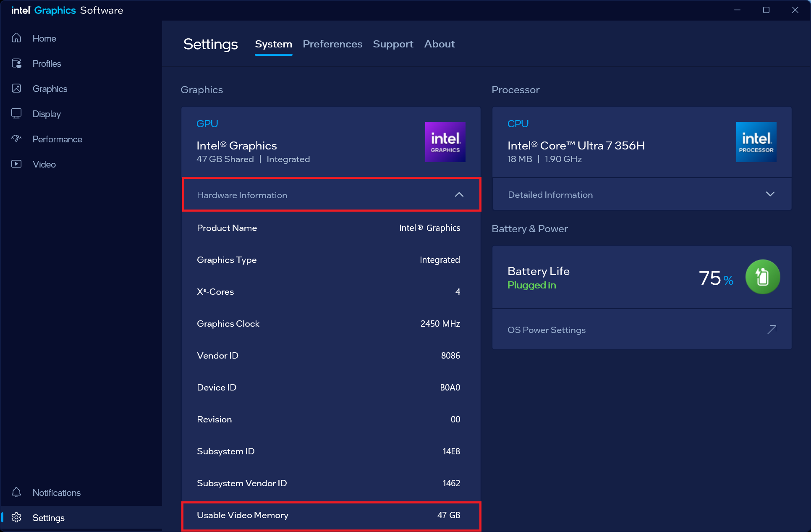The width and height of the screenshot is (811, 532).
Task: Click the green battery charging icon
Action: [x=763, y=277]
